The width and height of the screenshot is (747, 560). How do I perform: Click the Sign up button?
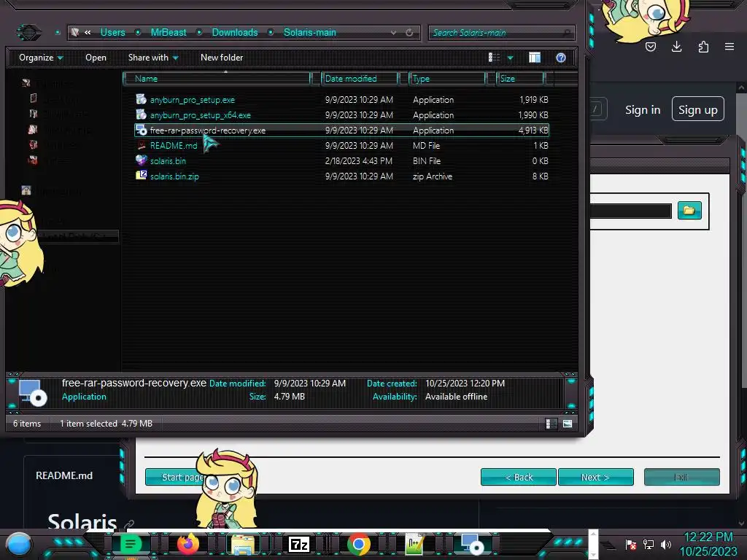(x=698, y=109)
